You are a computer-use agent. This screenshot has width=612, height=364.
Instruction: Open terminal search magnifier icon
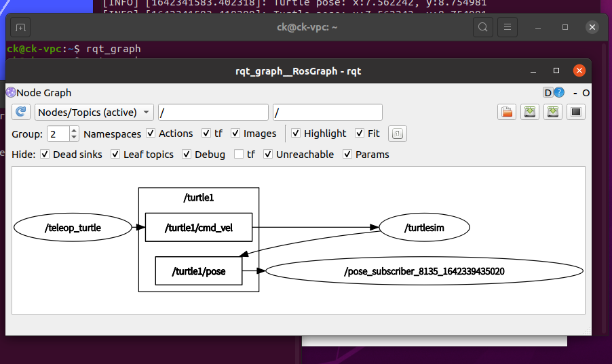tap(483, 27)
